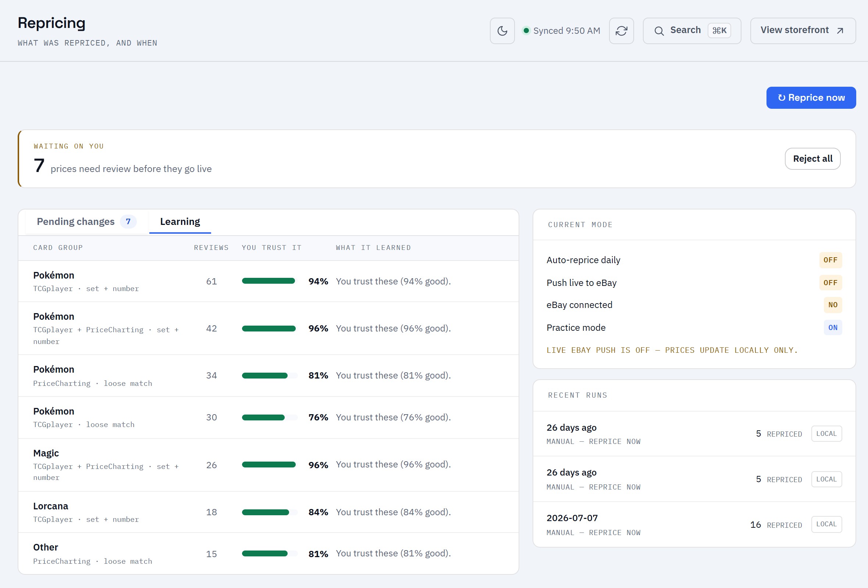Click the 94% trust progress bar
The height and width of the screenshot is (588, 868).
270,281
